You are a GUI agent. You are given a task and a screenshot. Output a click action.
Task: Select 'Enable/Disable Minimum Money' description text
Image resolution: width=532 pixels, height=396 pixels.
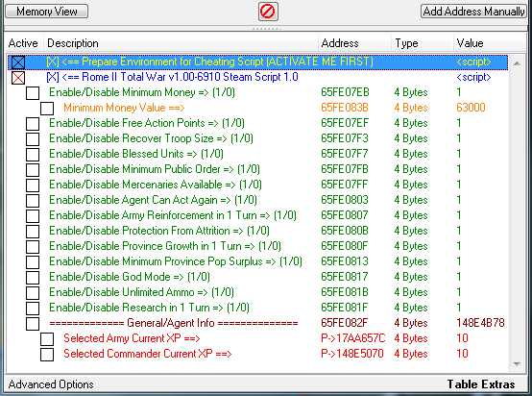(x=142, y=92)
